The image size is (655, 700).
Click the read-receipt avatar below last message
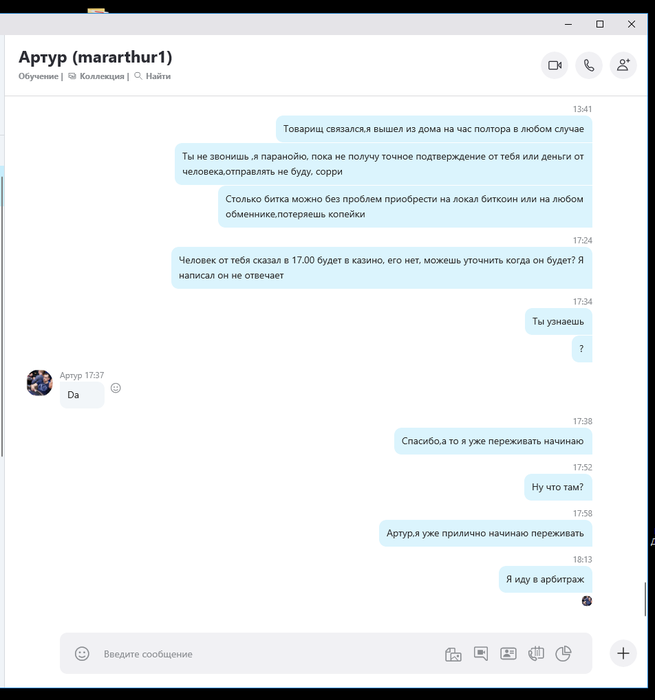click(x=587, y=601)
